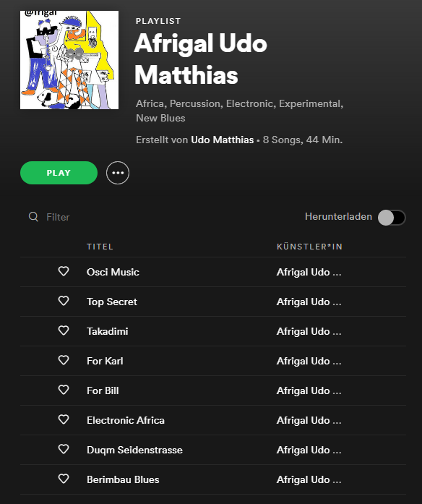Like the song Top Secret
This screenshot has width=422, height=504.
(64, 301)
